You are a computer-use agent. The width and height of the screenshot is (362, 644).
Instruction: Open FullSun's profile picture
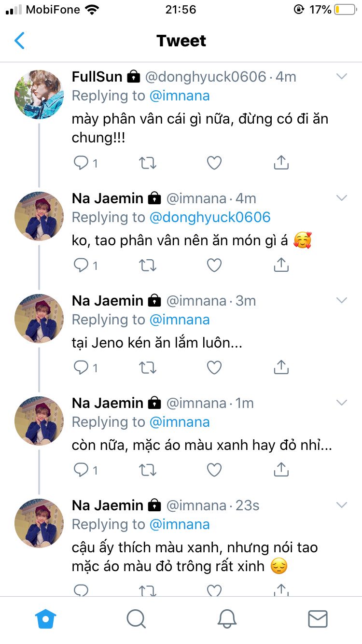coord(39,94)
